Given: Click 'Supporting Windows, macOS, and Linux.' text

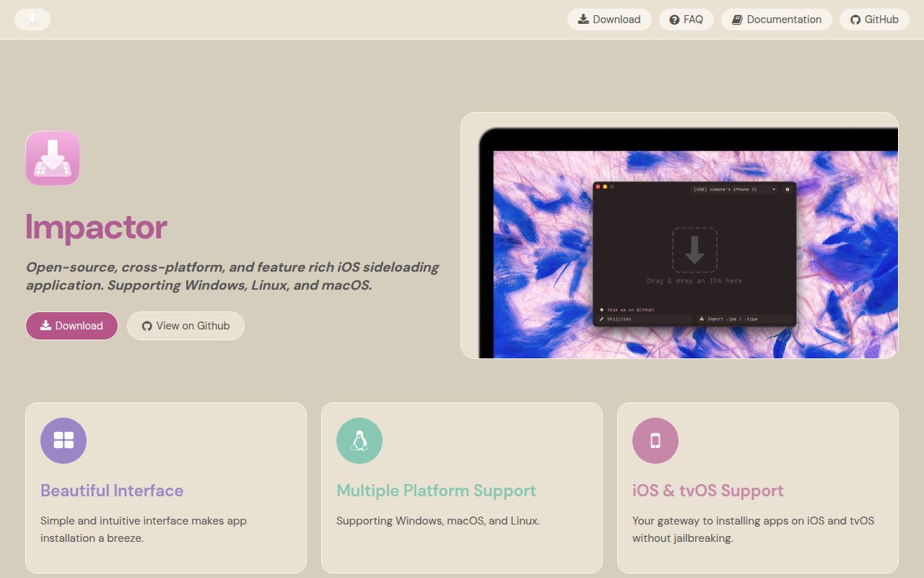Looking at the screenshot, I should tap(437, 521).
